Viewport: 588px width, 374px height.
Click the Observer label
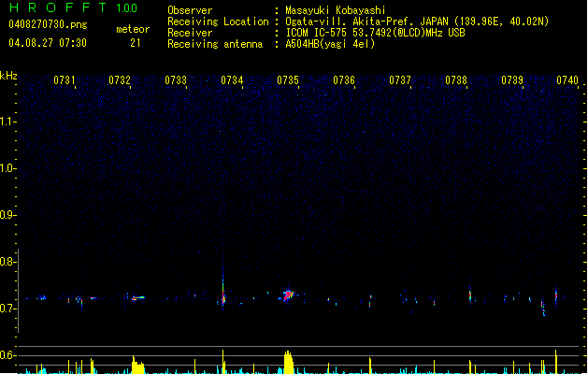[x=190, y=10]
